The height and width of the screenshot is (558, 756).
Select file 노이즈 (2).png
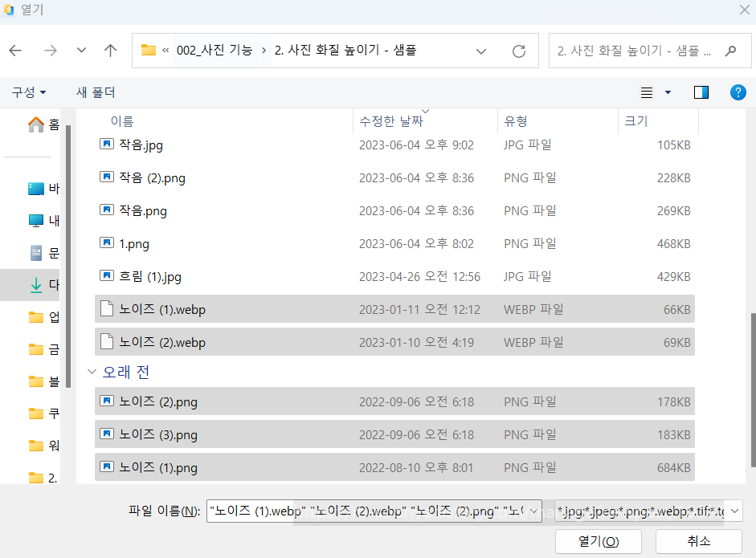tap(394, 402)
